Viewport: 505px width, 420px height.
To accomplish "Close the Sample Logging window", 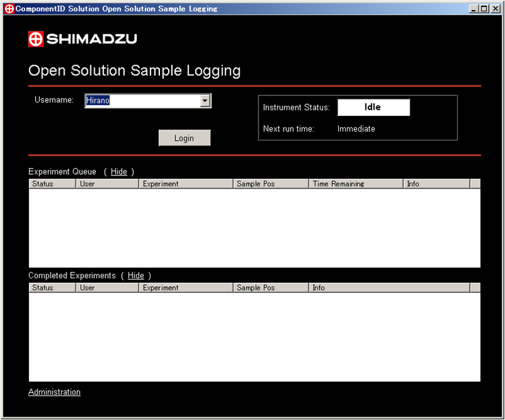I will tap(496, 9).
